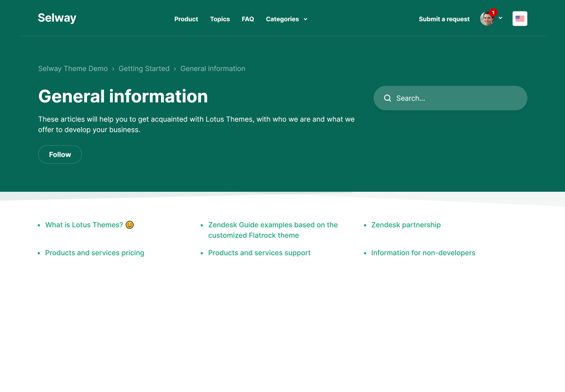Screen dimensions: 565x392
Task: Open Zendesk partnership article
Action: [406, 225]
